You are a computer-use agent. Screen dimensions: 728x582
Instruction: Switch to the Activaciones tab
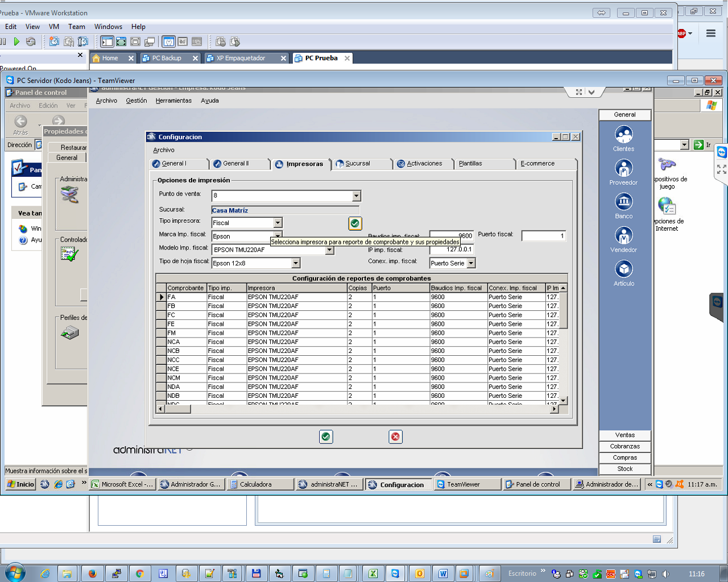click(x=424, y=164)
